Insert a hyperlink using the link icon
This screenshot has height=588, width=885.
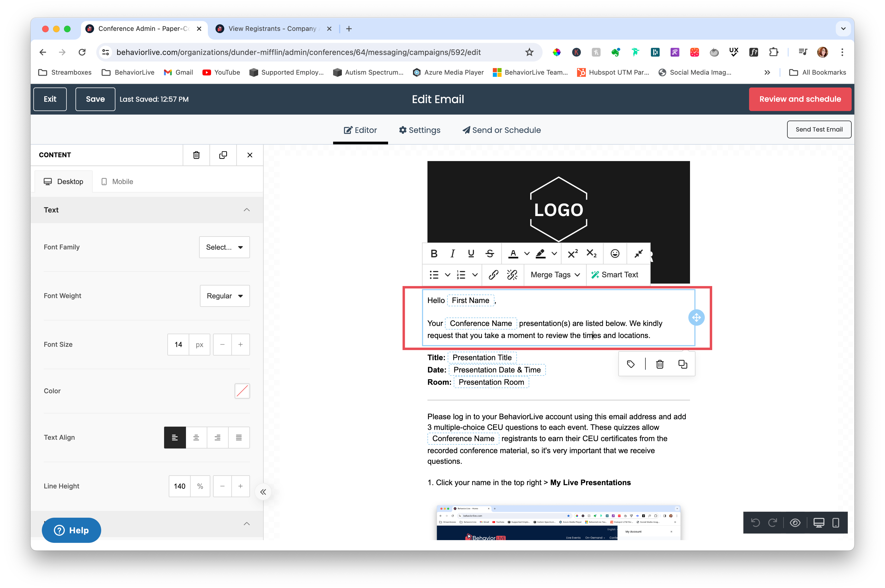(493, 275)
